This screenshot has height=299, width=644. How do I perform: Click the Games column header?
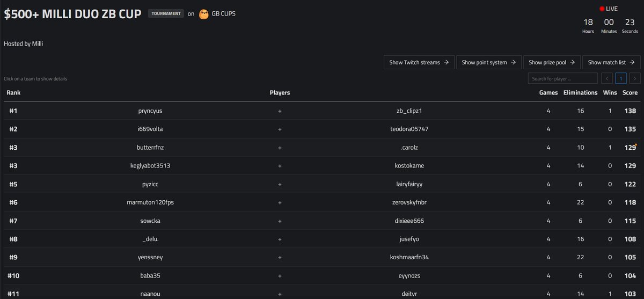pos(548,93)
